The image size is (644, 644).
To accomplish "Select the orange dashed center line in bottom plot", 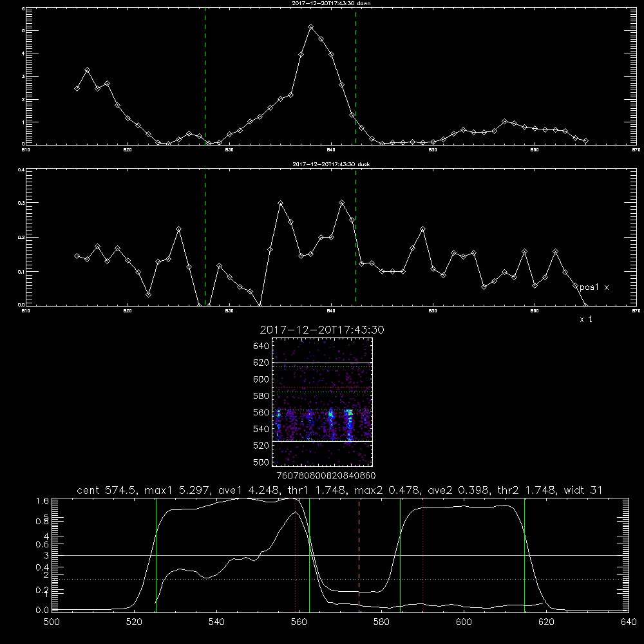I will (359, 554).
